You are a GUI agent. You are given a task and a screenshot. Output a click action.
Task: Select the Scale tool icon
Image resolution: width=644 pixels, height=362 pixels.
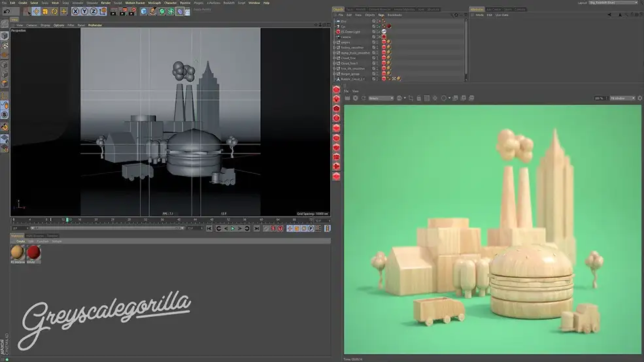click(x=45, y=12)
